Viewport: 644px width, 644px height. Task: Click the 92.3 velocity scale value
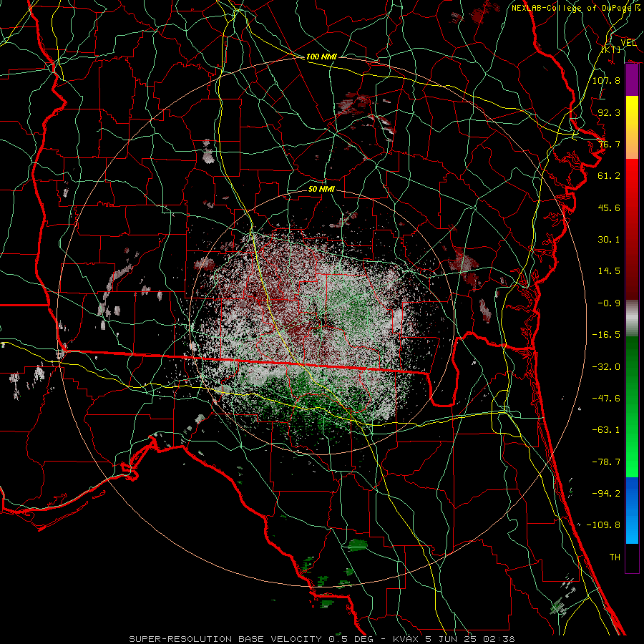(x=609, y=112)
